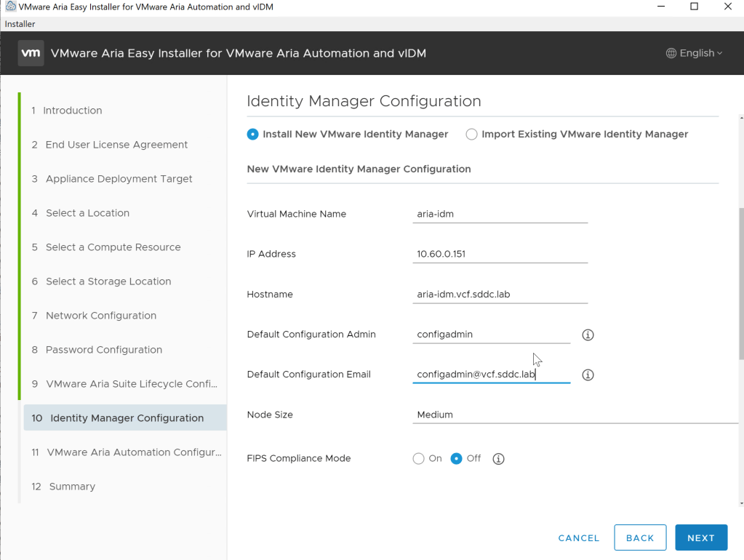Viewport: 744px width, 560px height.
Task: Click info icon next to FIPS Compliance Mode
Action: [x=498, y=459]
